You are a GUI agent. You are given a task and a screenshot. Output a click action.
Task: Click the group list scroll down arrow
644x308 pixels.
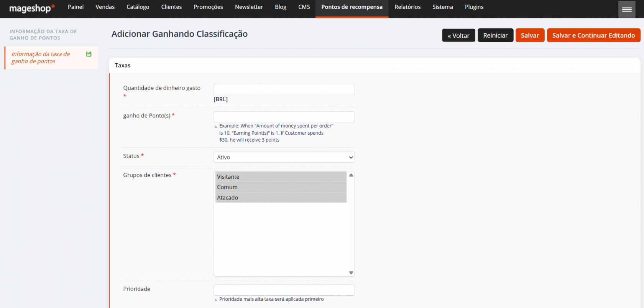click(351, 273)
